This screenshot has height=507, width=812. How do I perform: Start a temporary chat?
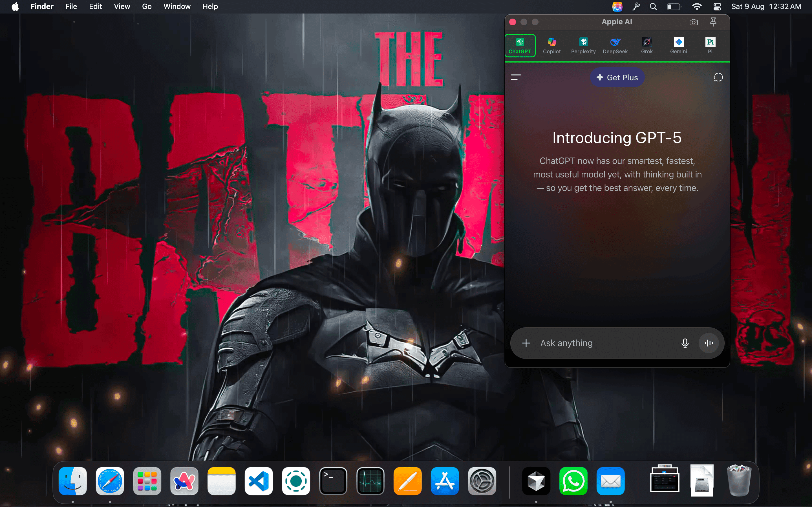pyautogui.click(x=718, y=77)
